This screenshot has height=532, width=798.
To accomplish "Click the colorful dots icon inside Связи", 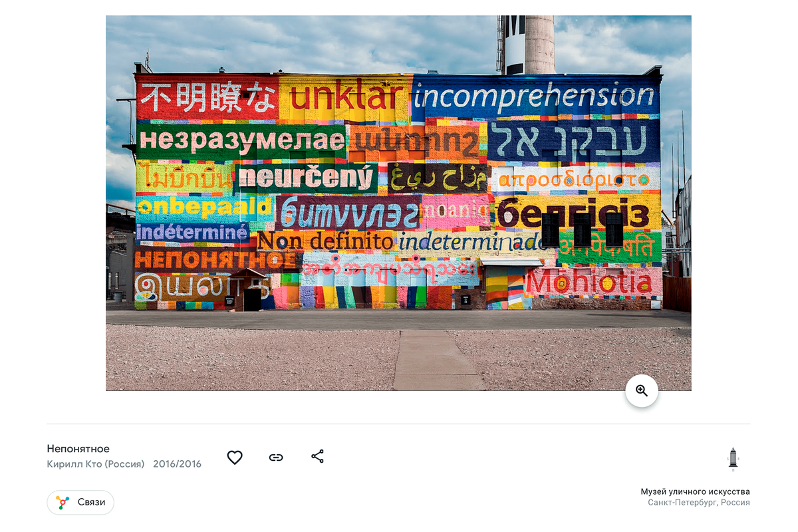I will [x=63, y=502].
